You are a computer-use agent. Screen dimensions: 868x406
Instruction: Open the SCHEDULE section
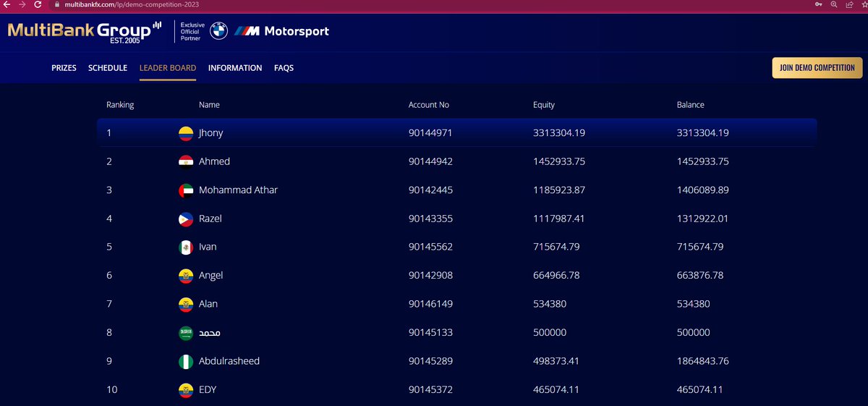coord(108,68)
